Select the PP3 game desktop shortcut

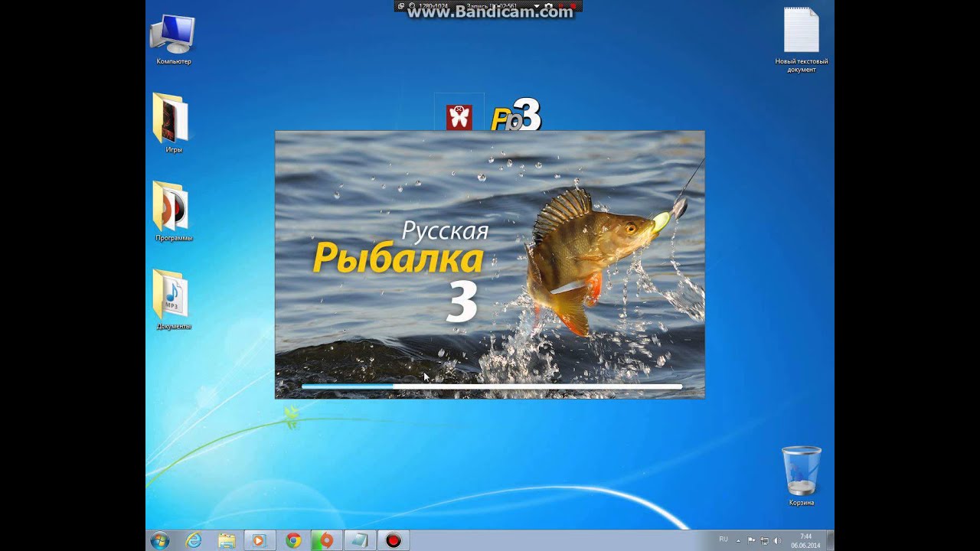tap(516, 115)
